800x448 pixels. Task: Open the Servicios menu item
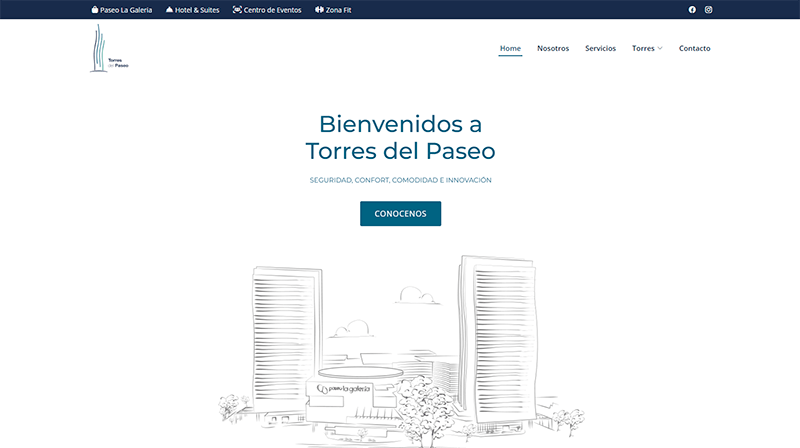click(x=601, y=48)
